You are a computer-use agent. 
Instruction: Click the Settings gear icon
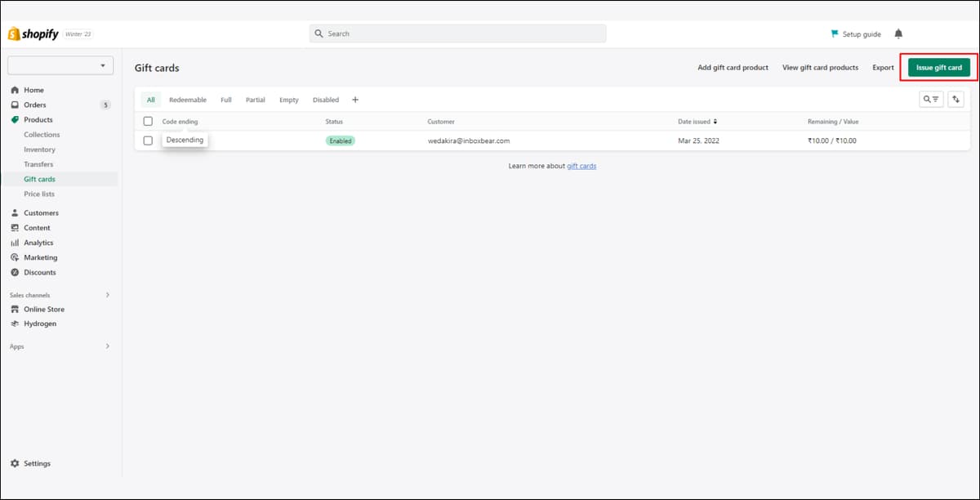point(15,463)
